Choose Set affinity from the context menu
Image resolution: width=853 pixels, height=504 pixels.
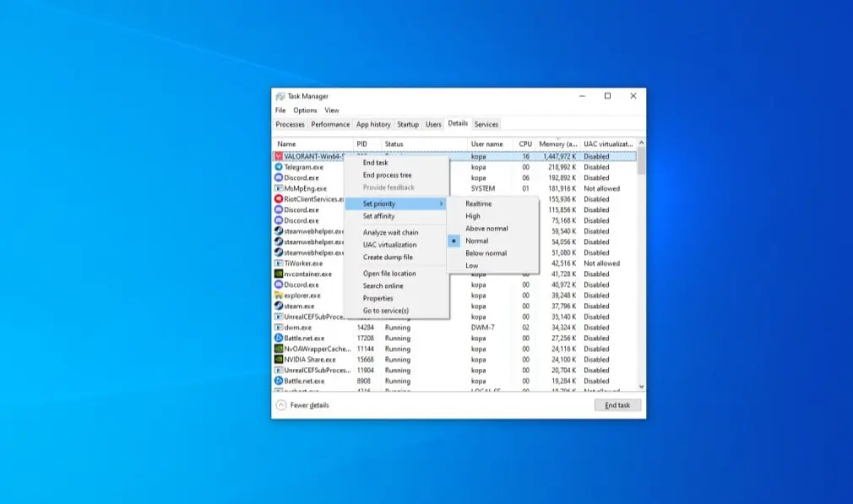(x=378, y=216)
